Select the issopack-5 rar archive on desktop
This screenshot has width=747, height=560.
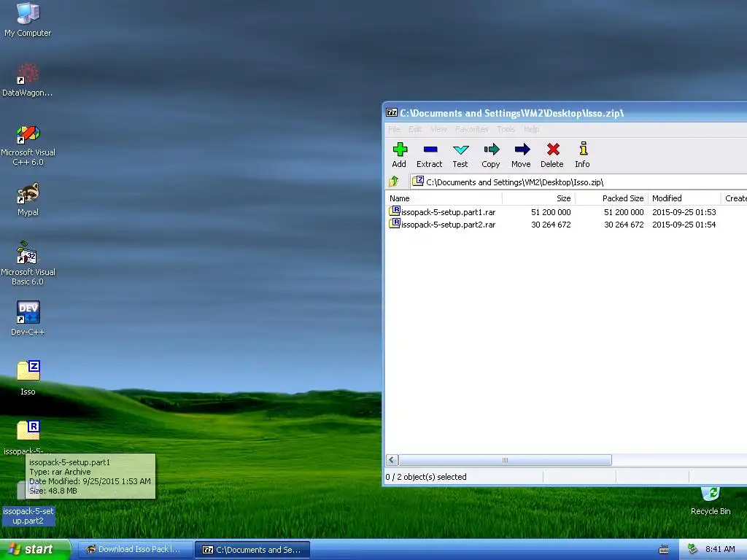pos(28,437)
